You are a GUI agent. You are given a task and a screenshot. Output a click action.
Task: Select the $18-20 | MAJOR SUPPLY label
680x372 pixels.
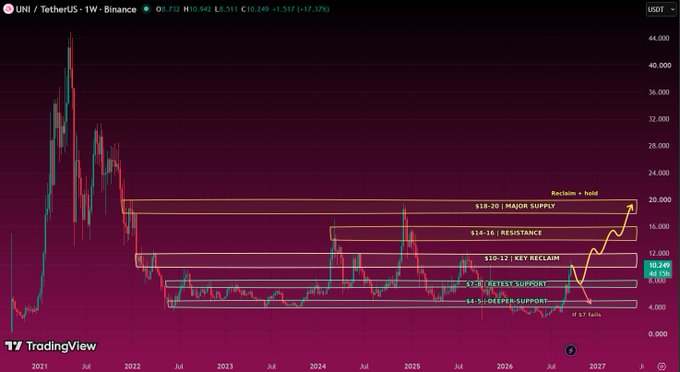point(515,206)
